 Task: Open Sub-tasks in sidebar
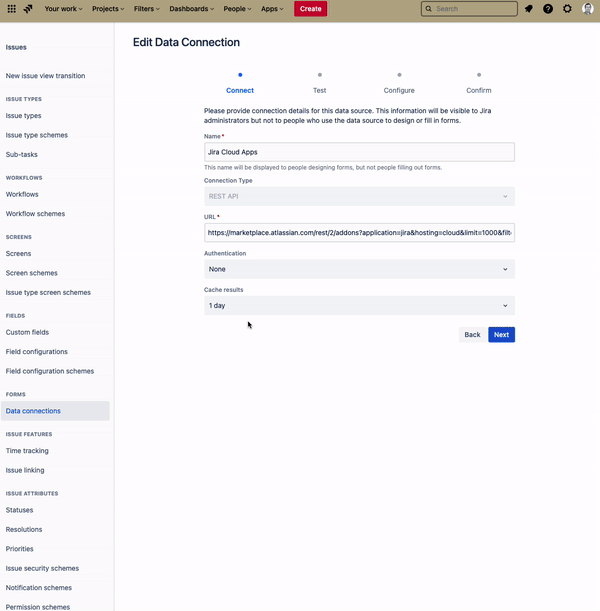tap(21, 155)
